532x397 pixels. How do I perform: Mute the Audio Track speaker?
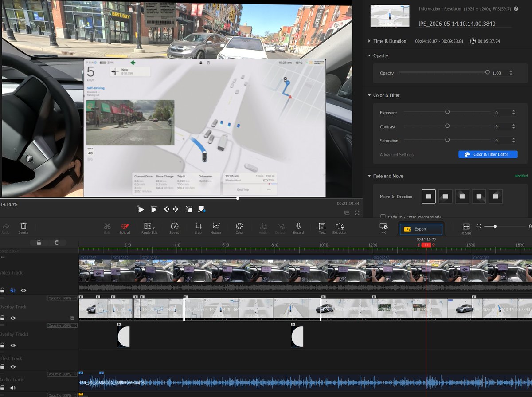[13, 388]
